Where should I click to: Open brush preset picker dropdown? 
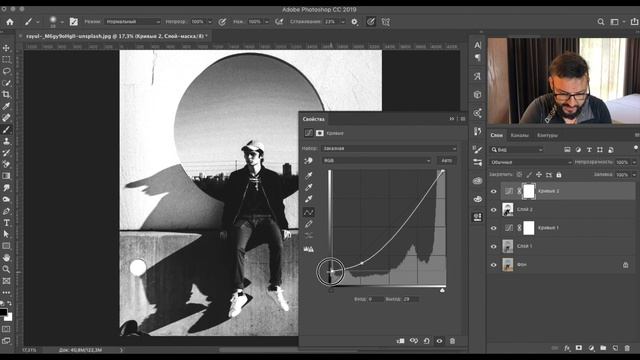[x=62, y=22]
